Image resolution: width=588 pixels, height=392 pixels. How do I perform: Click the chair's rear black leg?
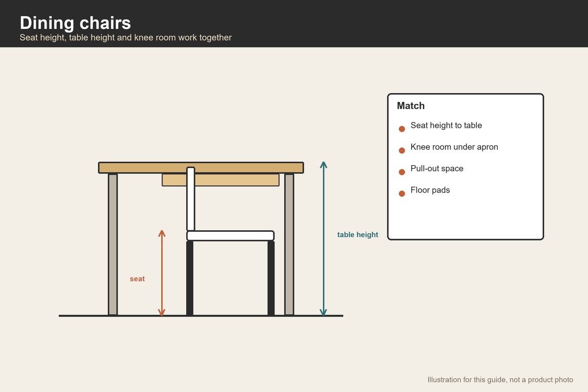[190, 278]
